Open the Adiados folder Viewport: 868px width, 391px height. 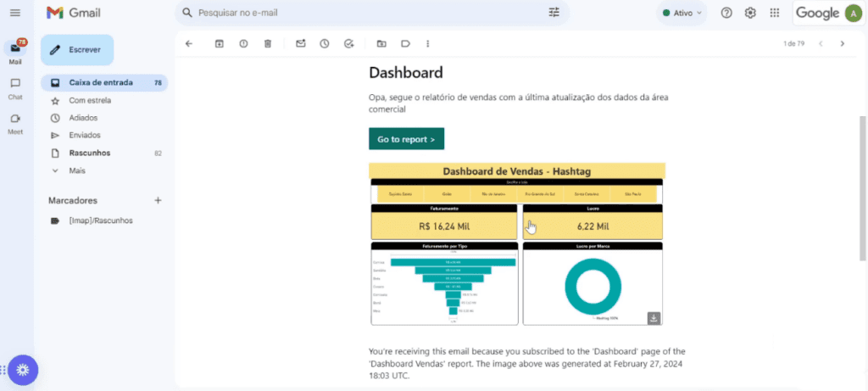click(x=104, y=118)
